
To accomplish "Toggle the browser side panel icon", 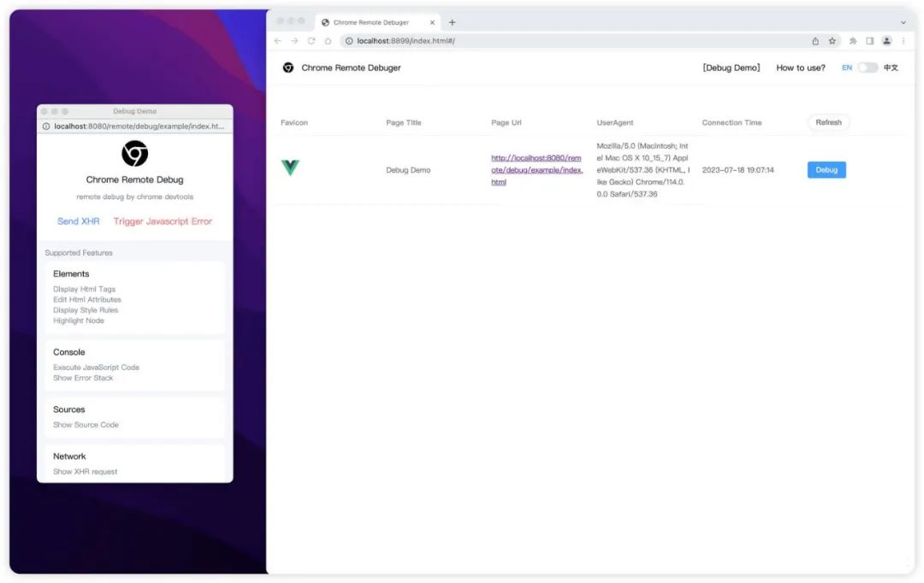I will point(869,41).
